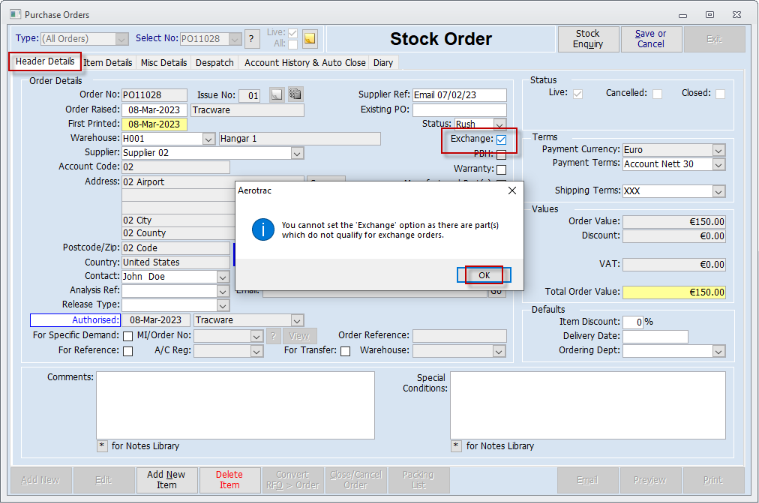
Task: Click the copy documents icon beside Issue No
Action: (295, 94)
